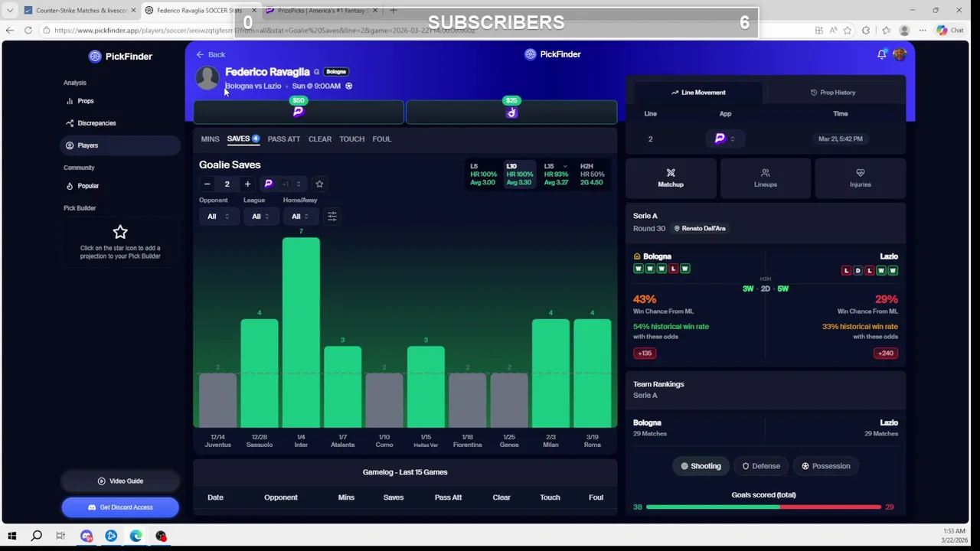The image size is (980, 551).
Task: Switch to Counter-Strike Matches browser tab
Action: coord(79,10)
